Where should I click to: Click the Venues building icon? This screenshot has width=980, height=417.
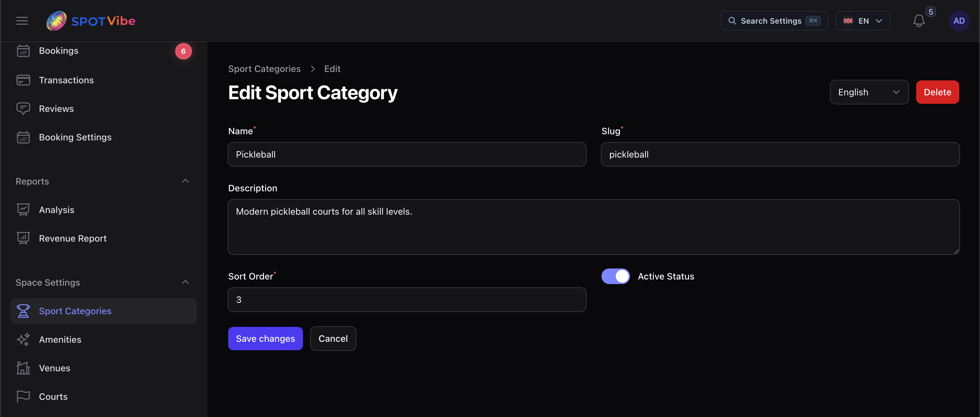pyautogui.click(x=23, y=368)
